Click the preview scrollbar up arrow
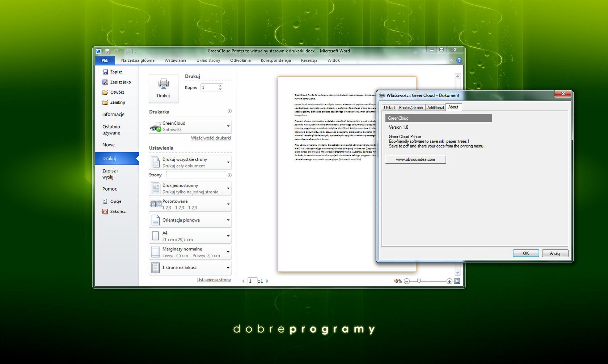 tap(457, 76)
